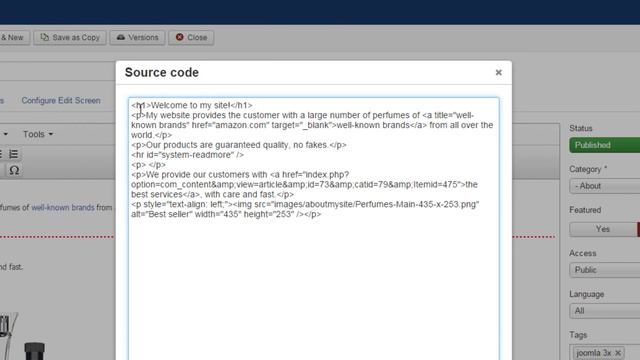This screenshot has width=640, height=360.
Task: Open the Tools editor menu
Action: (38, 134)
